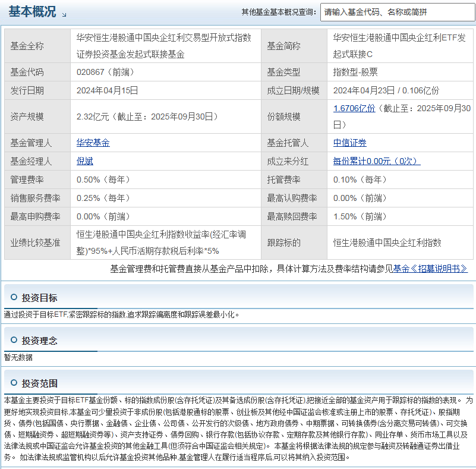Click the 份额规模 label cell
Viewport: 476px width, 469px height.
pyautogui.click(x=294, y=117)
